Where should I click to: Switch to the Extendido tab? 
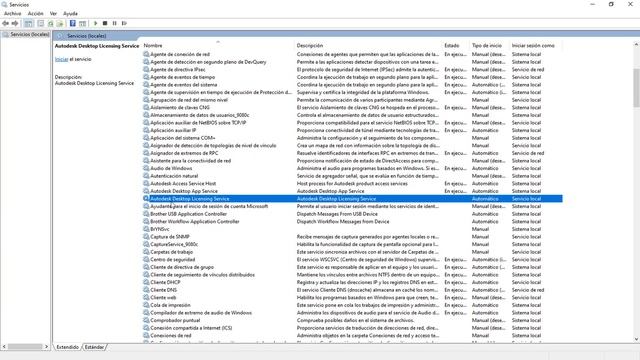(67, 347)
